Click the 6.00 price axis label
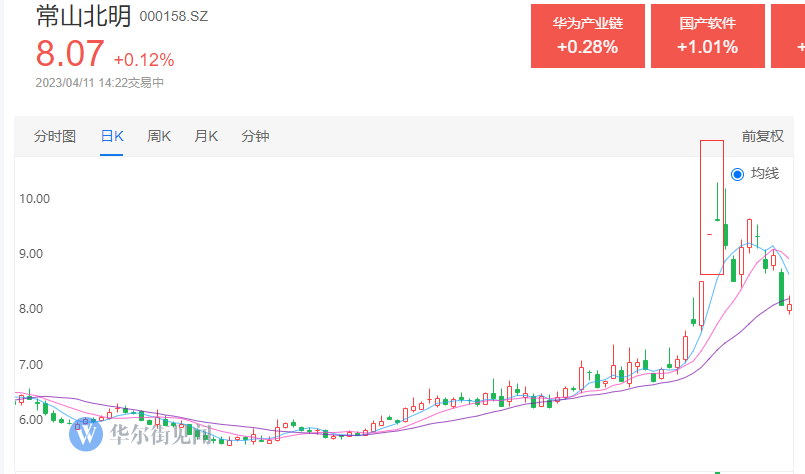The height and width of the screenshot is (474, 805). click(31, 420)
